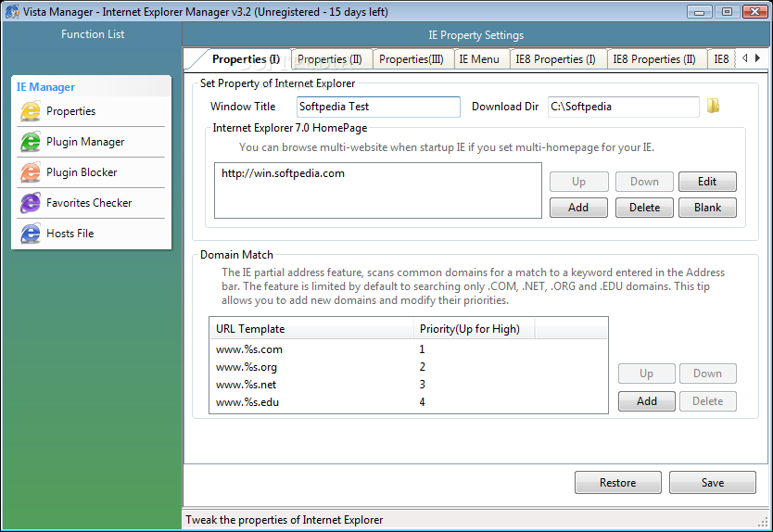773x532 pixels.
Task: Browse for download directory folder icon
Action: [x=713, y=106]
